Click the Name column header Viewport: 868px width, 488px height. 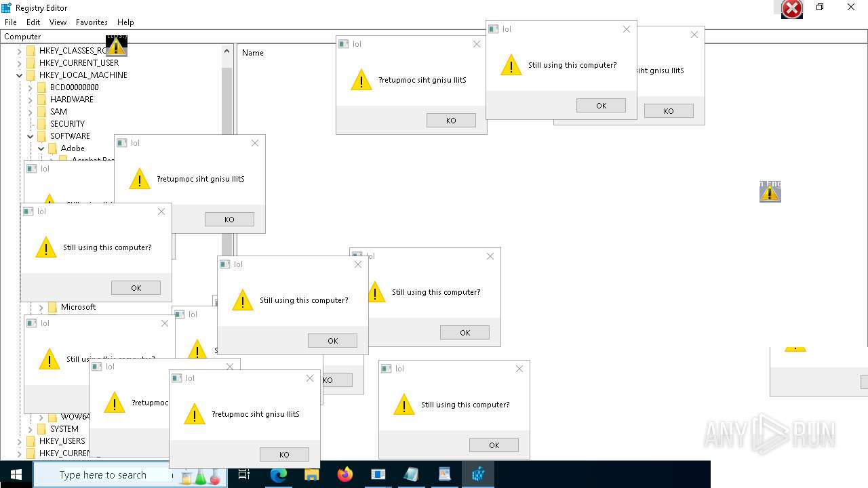coord(253,53)
